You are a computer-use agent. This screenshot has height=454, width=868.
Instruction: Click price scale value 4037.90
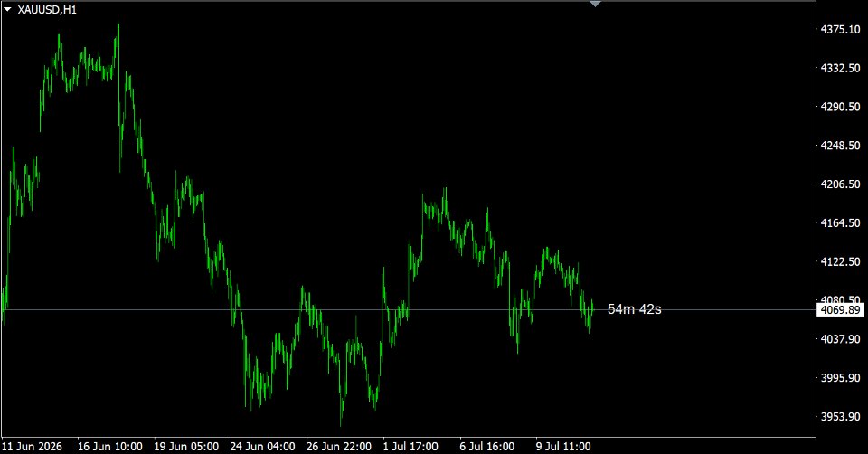coord(840,339)
